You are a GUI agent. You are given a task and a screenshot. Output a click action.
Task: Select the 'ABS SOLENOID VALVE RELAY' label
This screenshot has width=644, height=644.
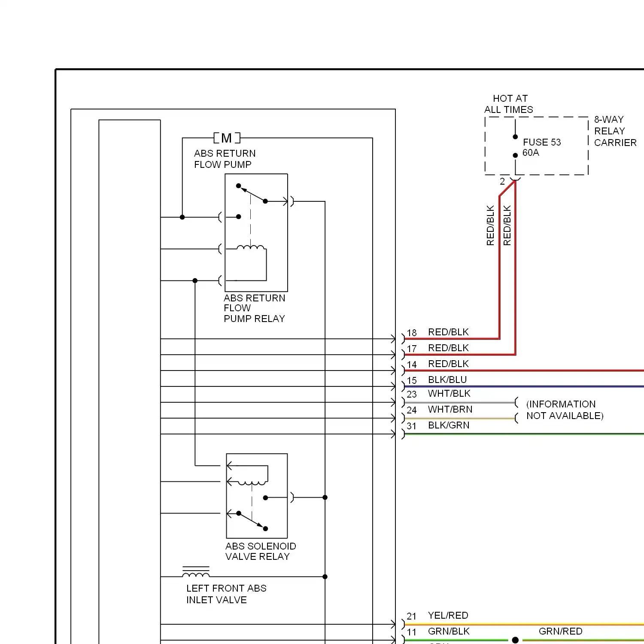click(x=261, y=551)
